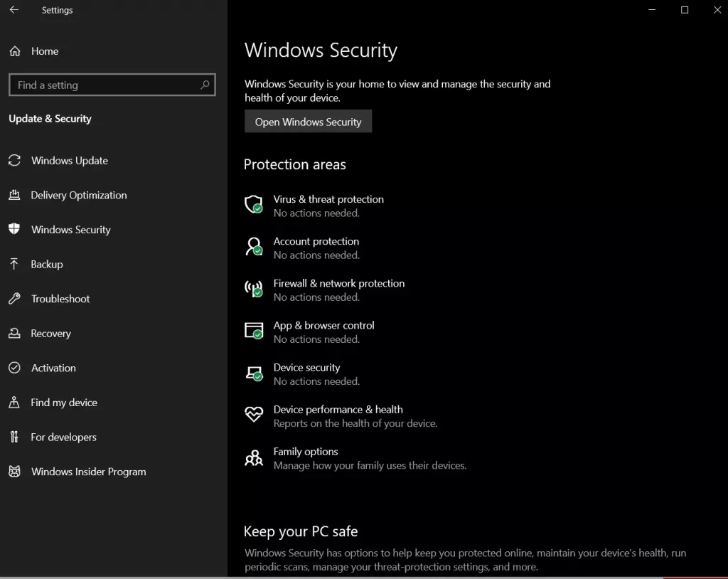Viewport: 728px width, 579px height.
Task: Open Family options area
Action: tap(306, 452)
